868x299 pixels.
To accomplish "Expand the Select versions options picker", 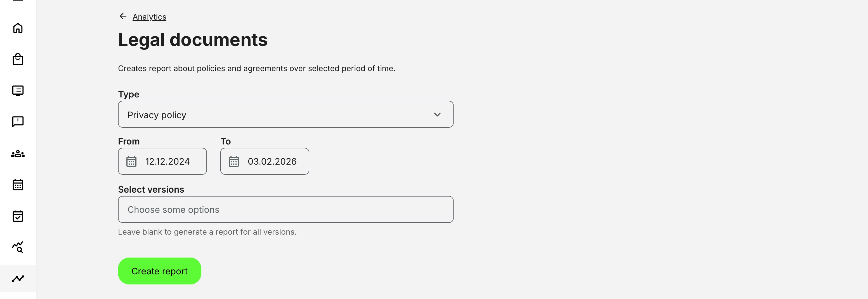I will pos(286,209).
